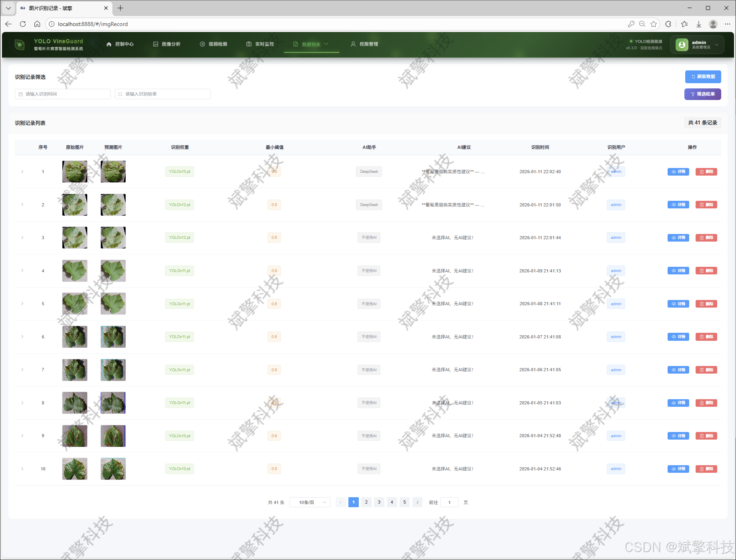Open browser extensions icon
Screen dimensions: 736x560
coord(668,24)
